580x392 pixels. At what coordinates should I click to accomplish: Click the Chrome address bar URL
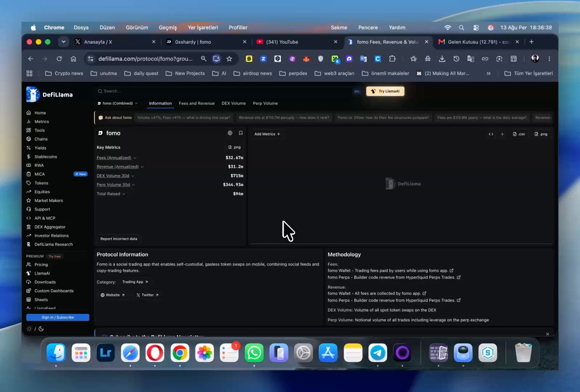pos(145,59)
